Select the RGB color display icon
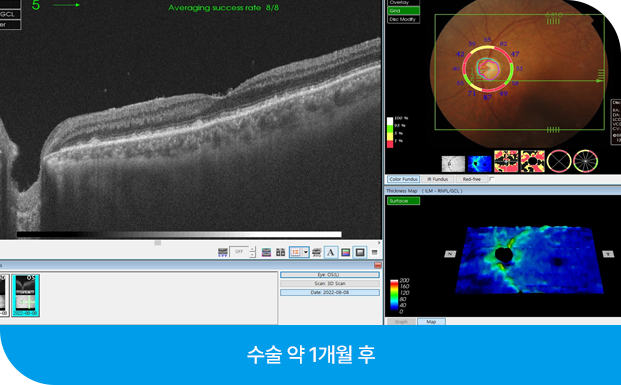 click(x=345, y=252)
